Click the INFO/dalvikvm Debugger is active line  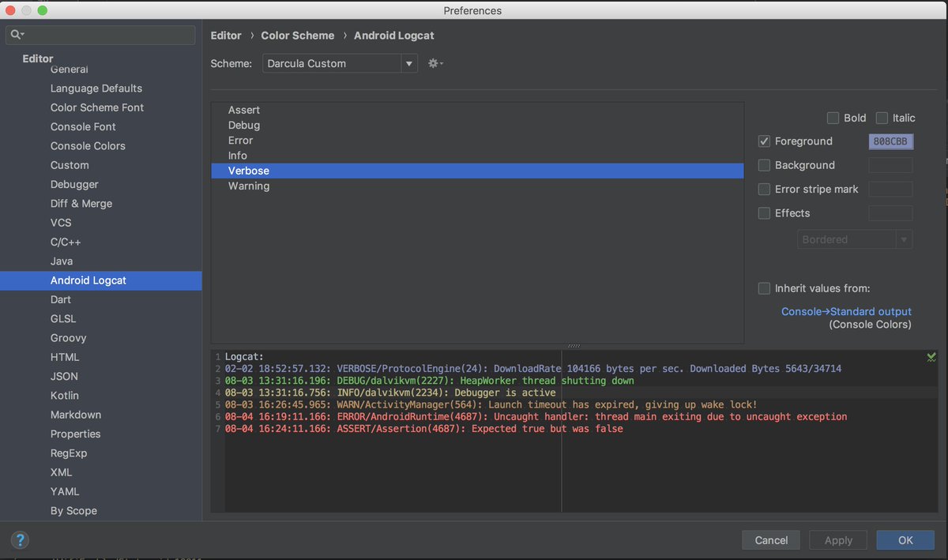pos(390,393)
